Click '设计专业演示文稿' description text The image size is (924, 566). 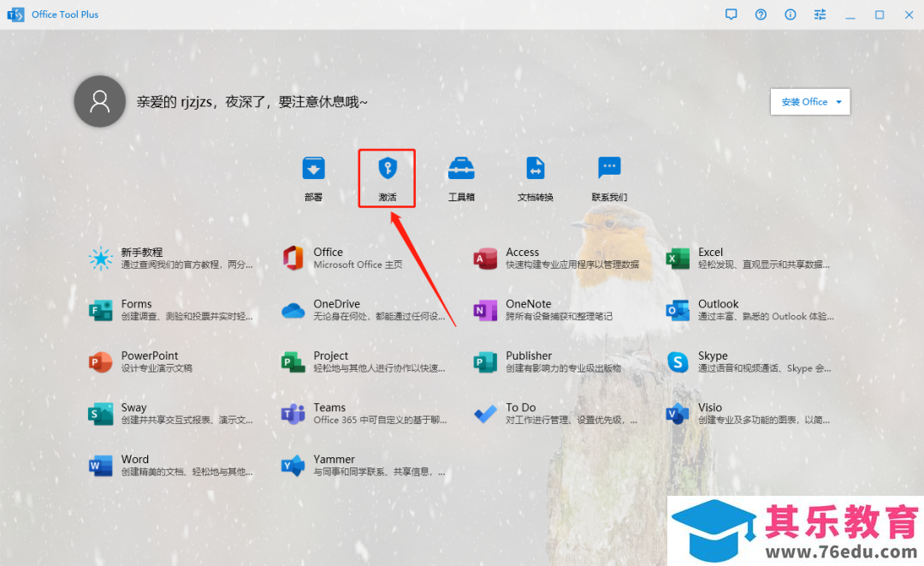tap(157, 368)
